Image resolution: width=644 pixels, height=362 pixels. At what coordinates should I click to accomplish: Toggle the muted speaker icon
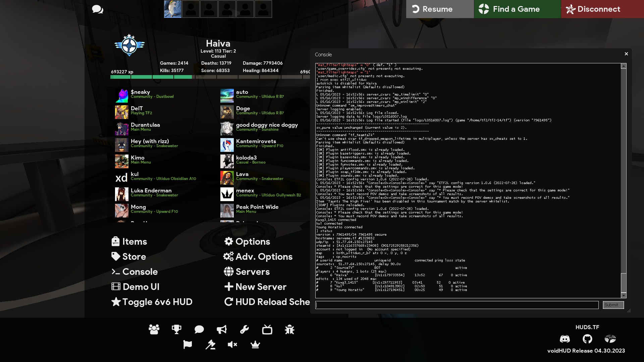232,345
